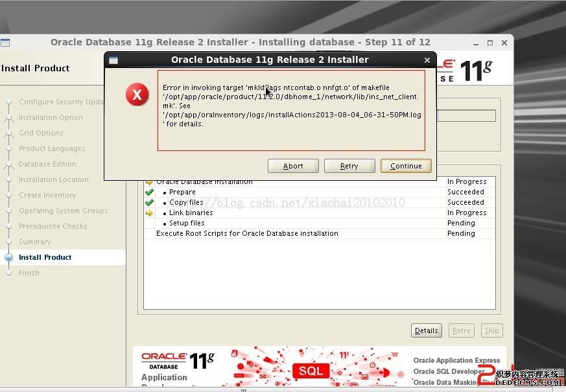Image resolution: width=566 pixels, height=392 pixels.
Task: Click the installation progress bar
Action: pyautogui.click(x=466, y=116)
